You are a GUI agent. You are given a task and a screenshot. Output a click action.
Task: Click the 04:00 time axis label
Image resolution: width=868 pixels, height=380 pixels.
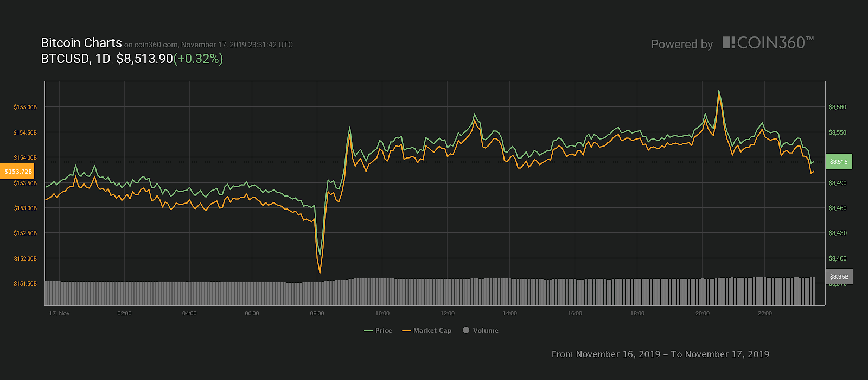click(x=189, y=313)
